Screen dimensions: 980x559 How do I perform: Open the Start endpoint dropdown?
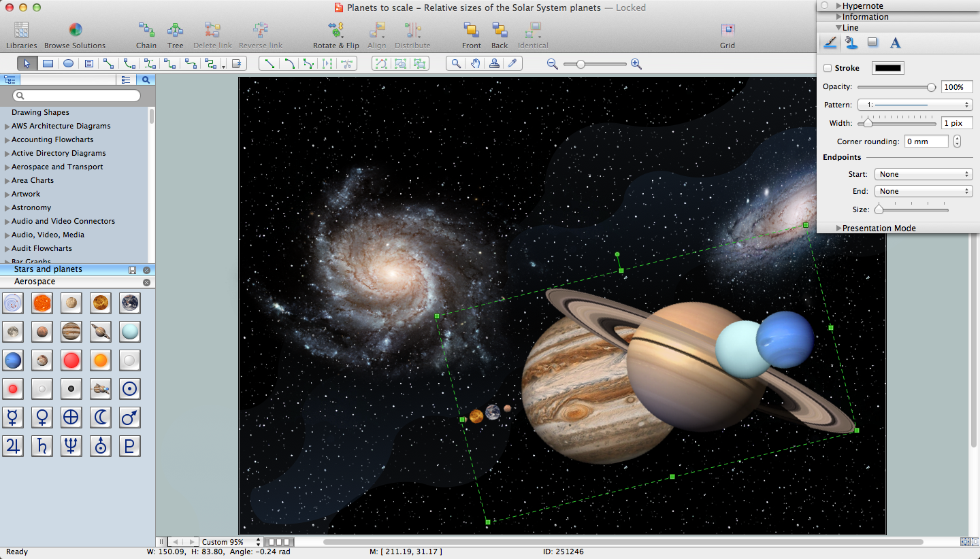923,174
